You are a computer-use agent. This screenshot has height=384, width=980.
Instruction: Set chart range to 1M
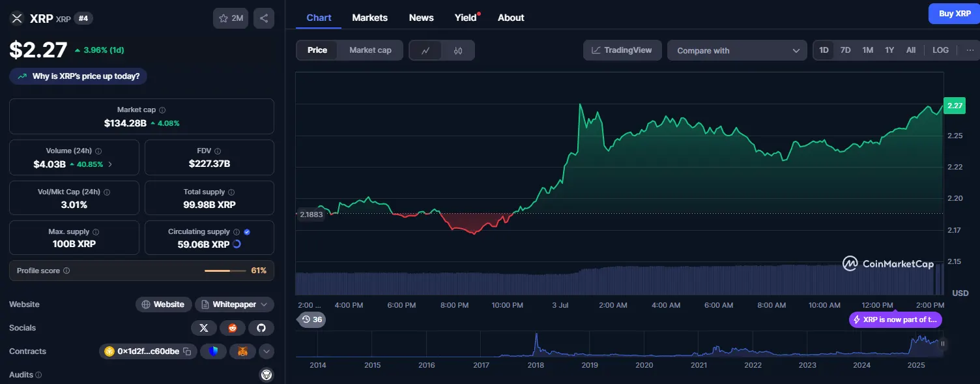(x=867, y=50)
